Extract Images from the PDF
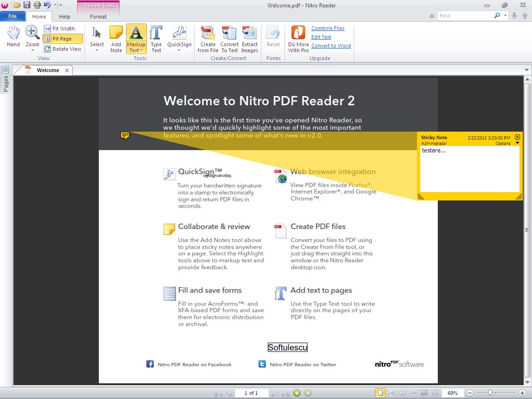This screenshot has width=532, height=399. pos(249,39)
